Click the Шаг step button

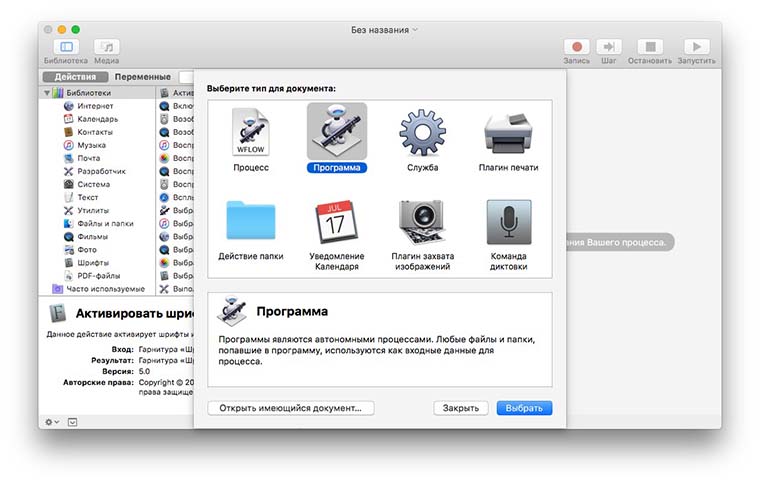pos(609,47)
